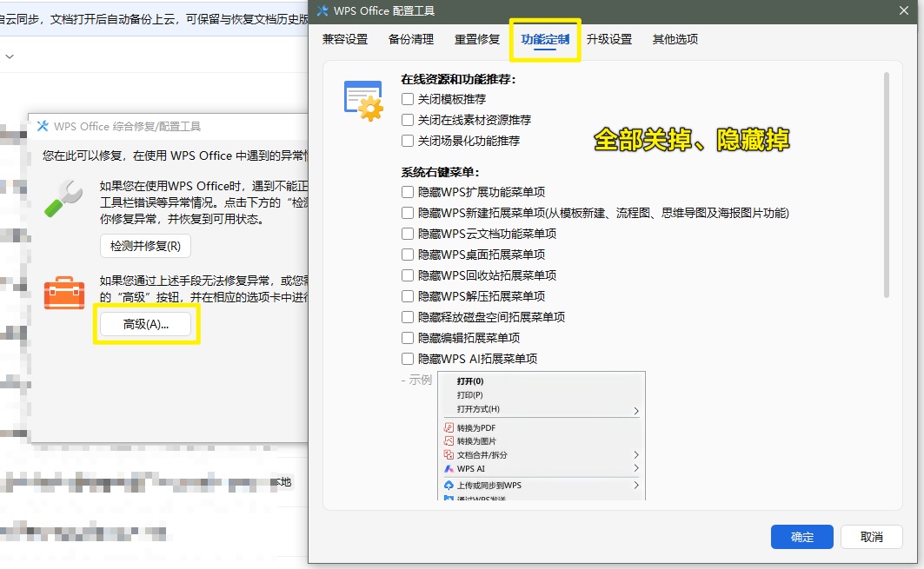Viewport: 924px width, 569px height.
Task: Open 高级(A)... in repair tool window
Action: coord(145,324)
